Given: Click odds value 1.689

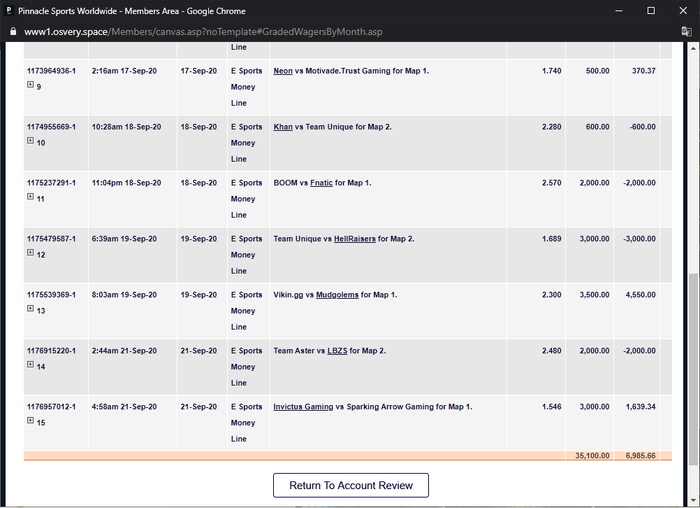Looking at the screenshot, I should 551,239.
